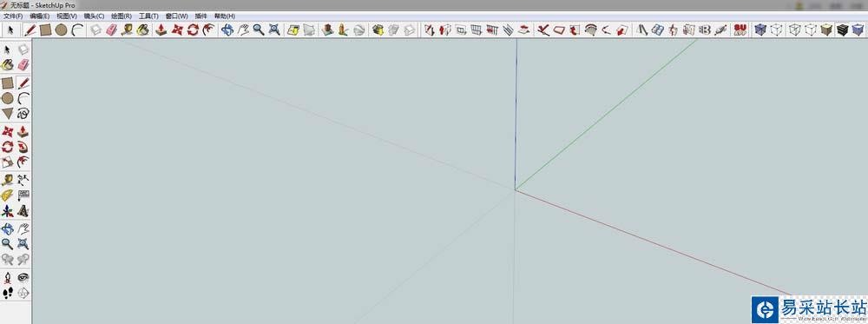Image resolution: width=868 pixels, height=324 pixels.
Task: Select the Axes tool
Action: pyautogui.click(x=7, y=211)
